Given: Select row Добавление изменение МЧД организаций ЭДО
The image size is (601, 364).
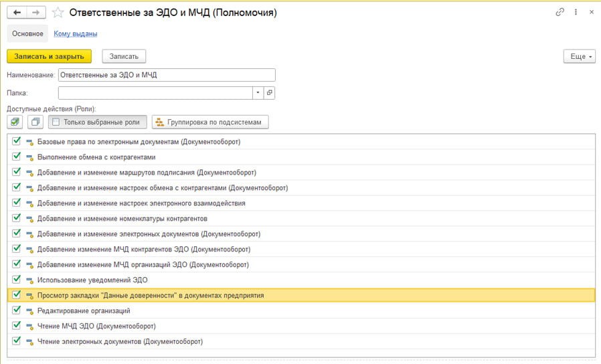Looking at the screenshot, I should 301,265.
